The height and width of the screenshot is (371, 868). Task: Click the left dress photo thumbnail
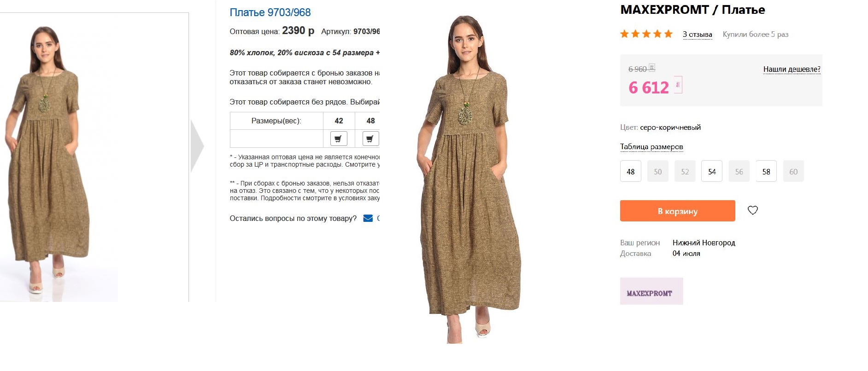coord(59,157)
